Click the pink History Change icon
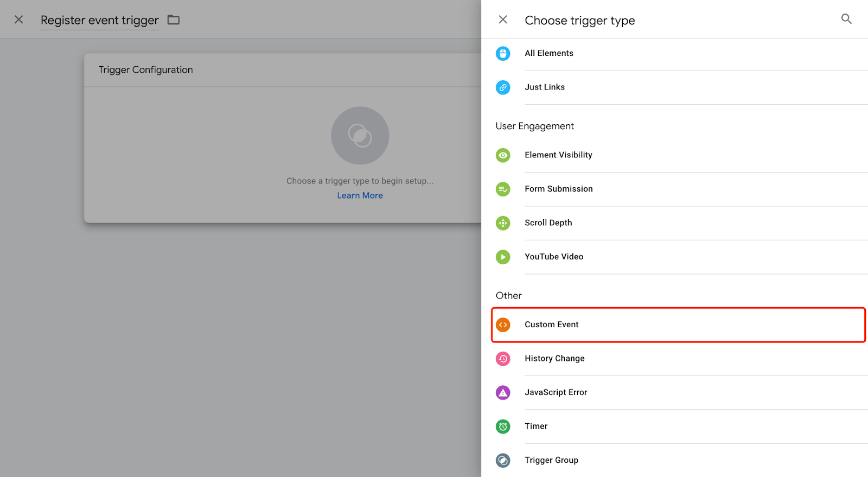 503,359
